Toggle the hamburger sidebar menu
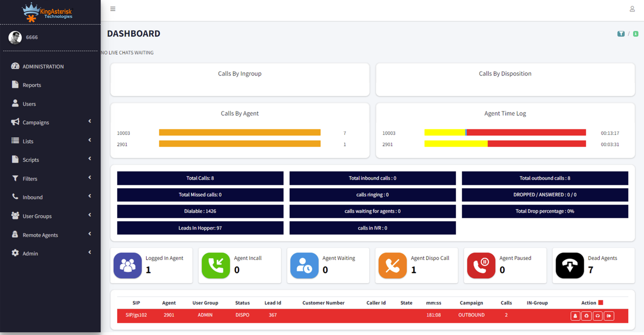The height and width of the screenshot is (335, 644). coord(113,9)
